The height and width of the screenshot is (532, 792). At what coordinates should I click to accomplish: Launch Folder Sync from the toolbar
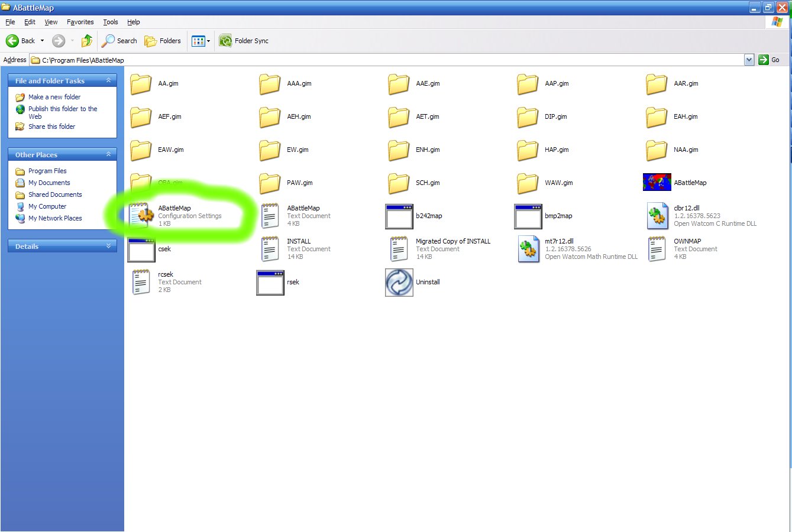[244, 41]
